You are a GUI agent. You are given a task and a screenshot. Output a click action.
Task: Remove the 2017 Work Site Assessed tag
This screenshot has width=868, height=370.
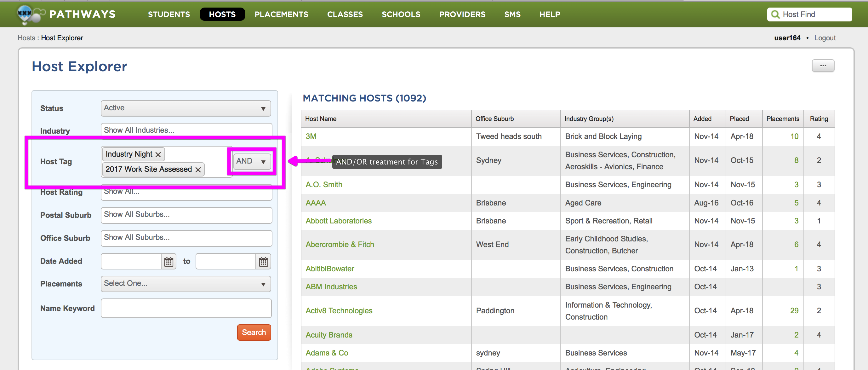tap(198, 169)
